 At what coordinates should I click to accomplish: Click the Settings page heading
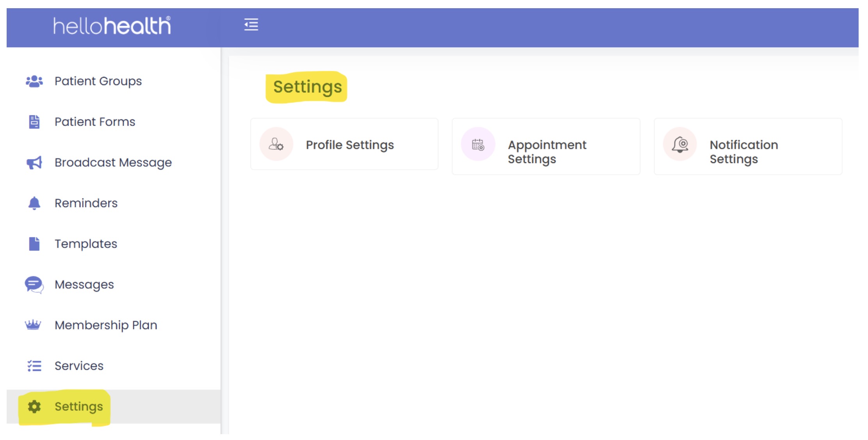(x=307, y=87)
